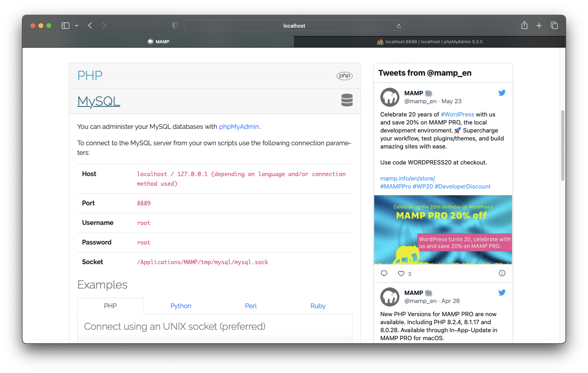Open the #WordPress hashtag link
This screenshot has height=373, width=588.
457,114
